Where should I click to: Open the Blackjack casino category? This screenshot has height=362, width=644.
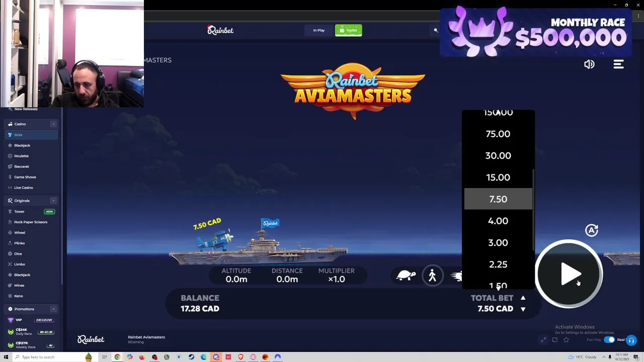(31, 145)
